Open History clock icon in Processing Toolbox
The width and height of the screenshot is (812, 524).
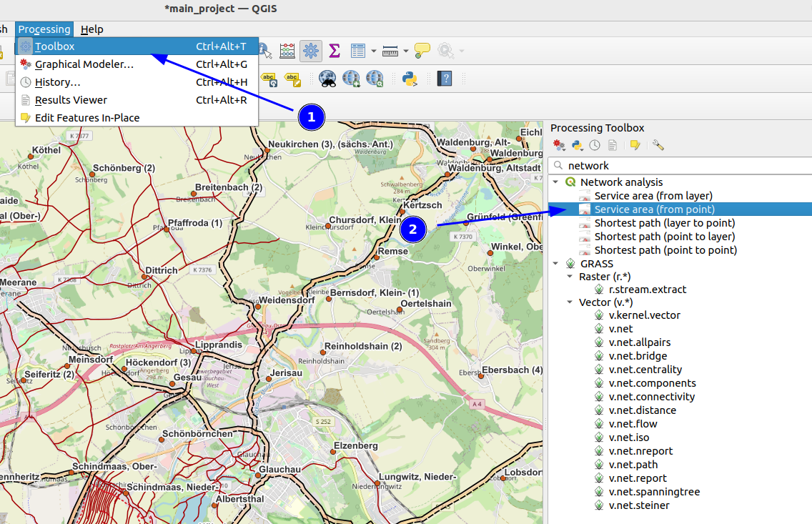pyautogui.click(x=595, y=146)
